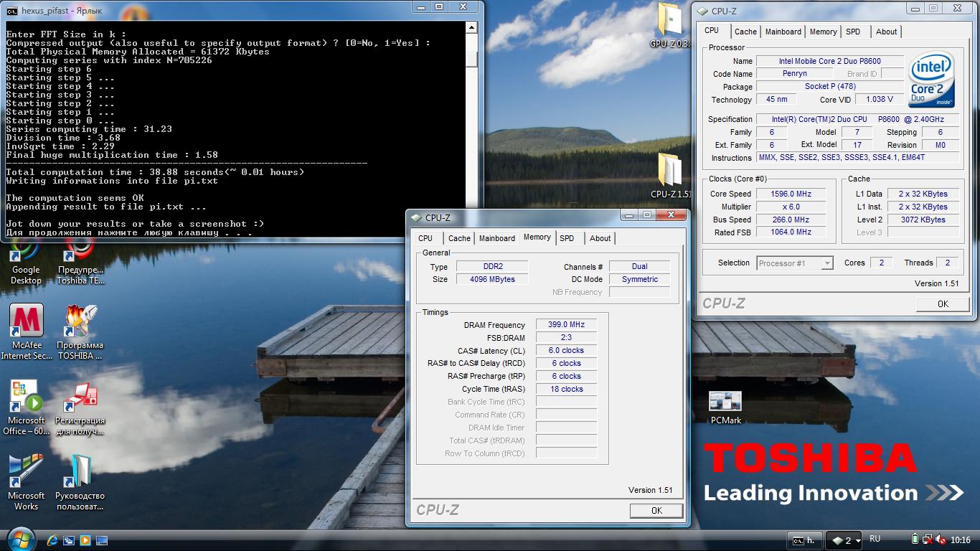980x551 pixels.
Task: Click the taskbar clock showing 10:16
Action: [x=961, y=540]
